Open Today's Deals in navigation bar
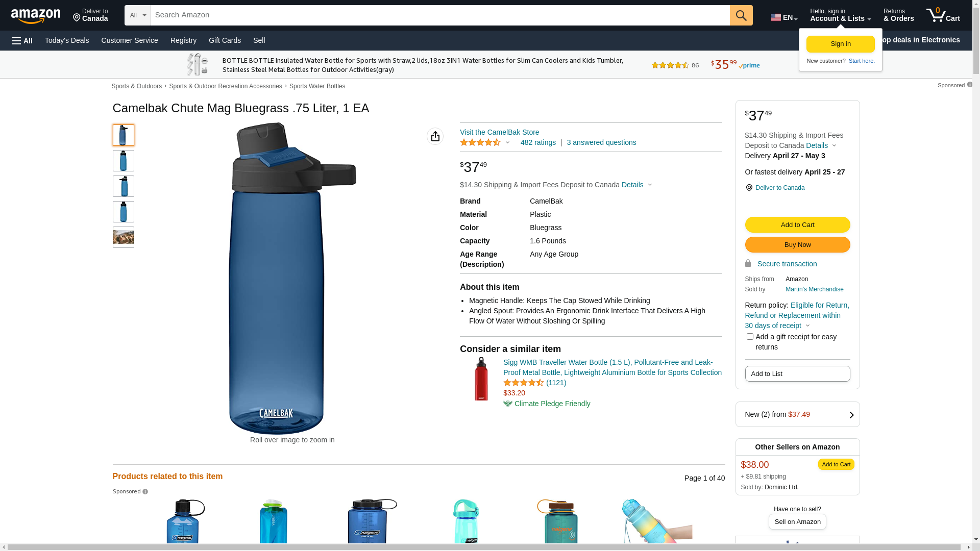Viewport: 980px width, 551px height. [67, 40]
